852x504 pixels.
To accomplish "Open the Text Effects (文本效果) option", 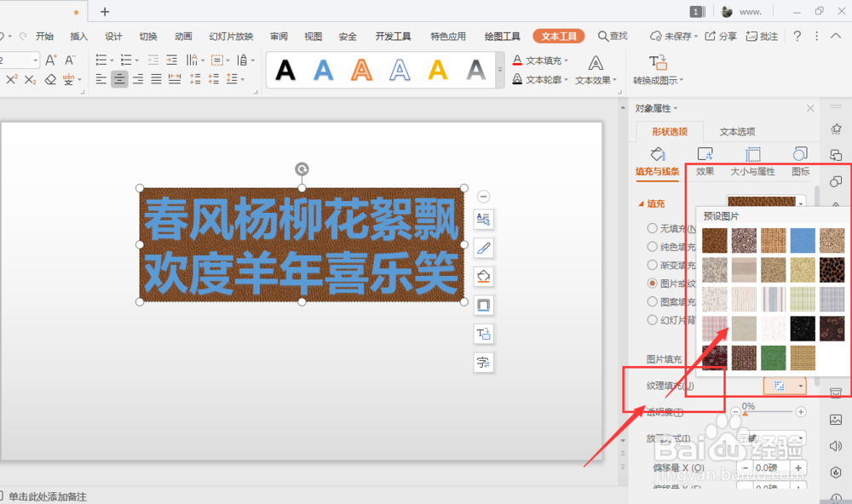I will [x=596, y=71].
